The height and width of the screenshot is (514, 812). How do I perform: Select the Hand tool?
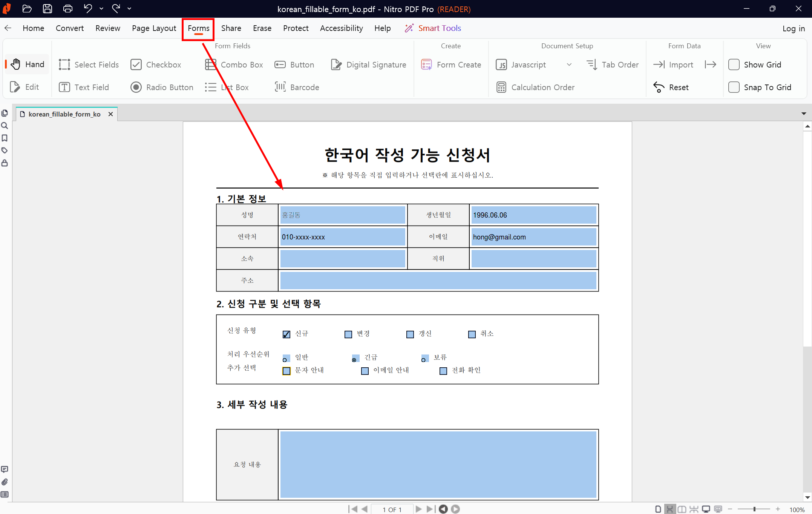[x=28, y=64]
